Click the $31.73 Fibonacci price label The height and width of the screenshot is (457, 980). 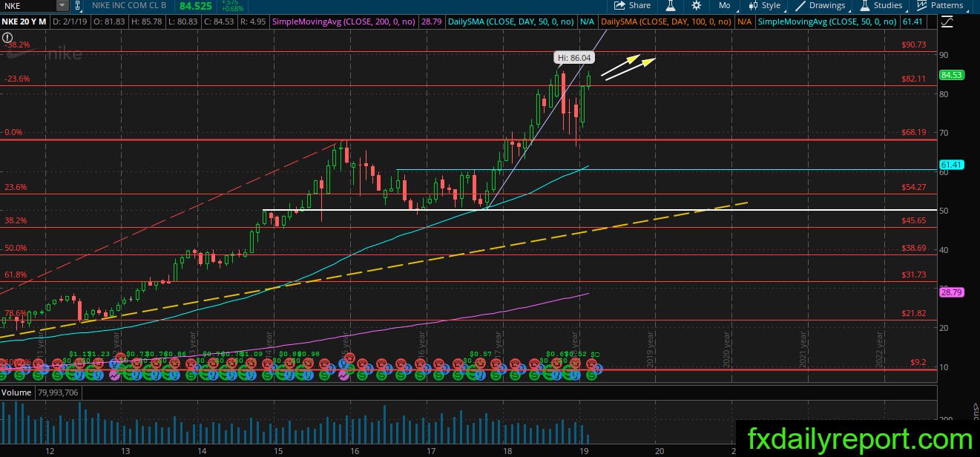[913, 274]
